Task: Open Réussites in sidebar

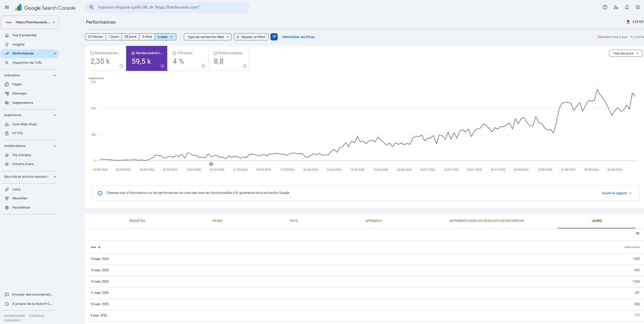Action: click(x=29, y=198)
